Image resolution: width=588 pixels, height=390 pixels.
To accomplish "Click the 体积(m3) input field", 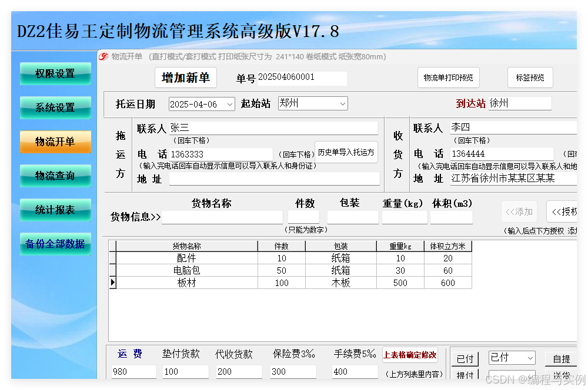I will tap(452, 217).
